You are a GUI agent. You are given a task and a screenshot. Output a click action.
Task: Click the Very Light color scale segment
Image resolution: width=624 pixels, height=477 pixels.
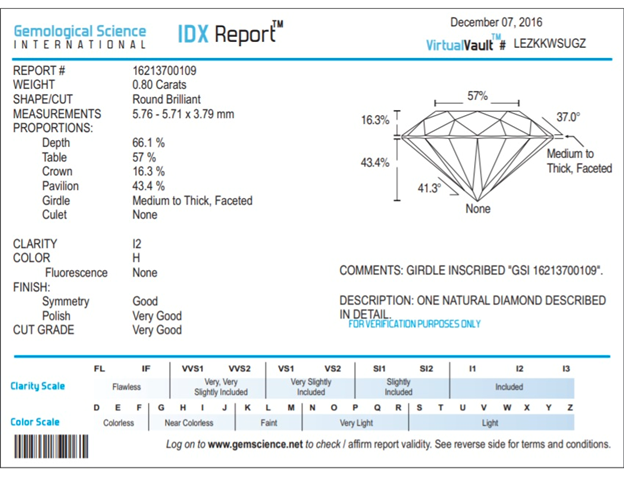tap(356, 423)
